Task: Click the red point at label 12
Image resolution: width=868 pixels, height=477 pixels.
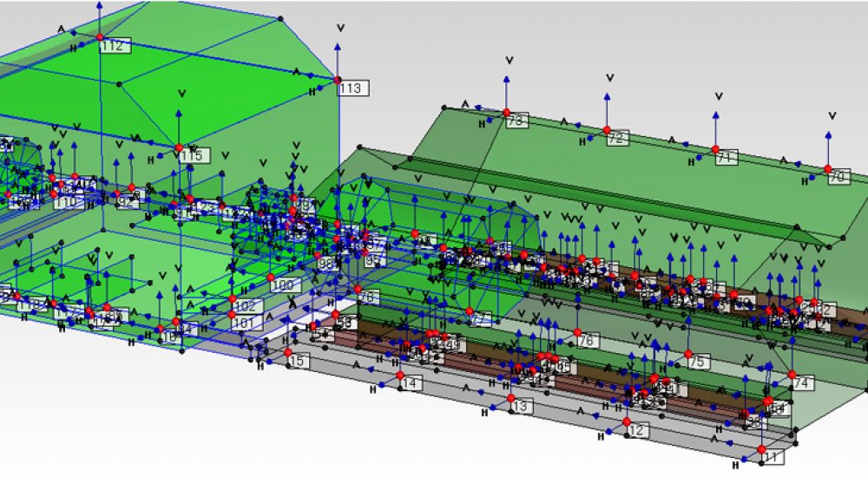Action: [627, 422]
